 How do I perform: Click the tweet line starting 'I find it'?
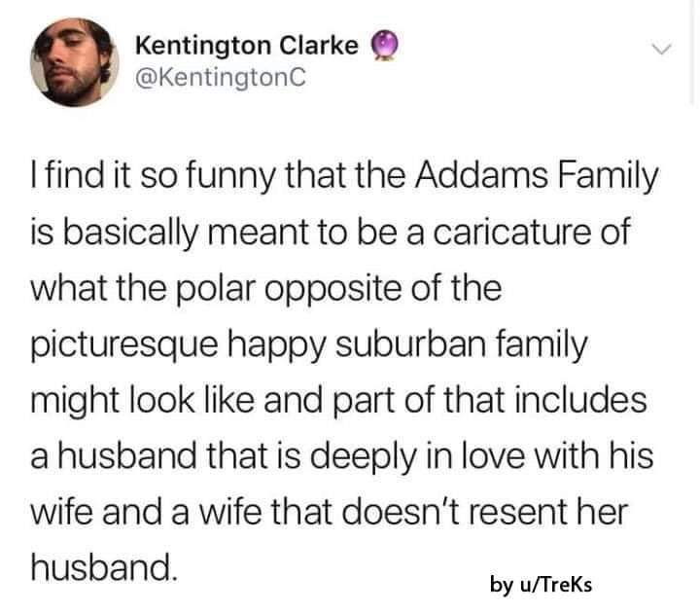(344, 176)
